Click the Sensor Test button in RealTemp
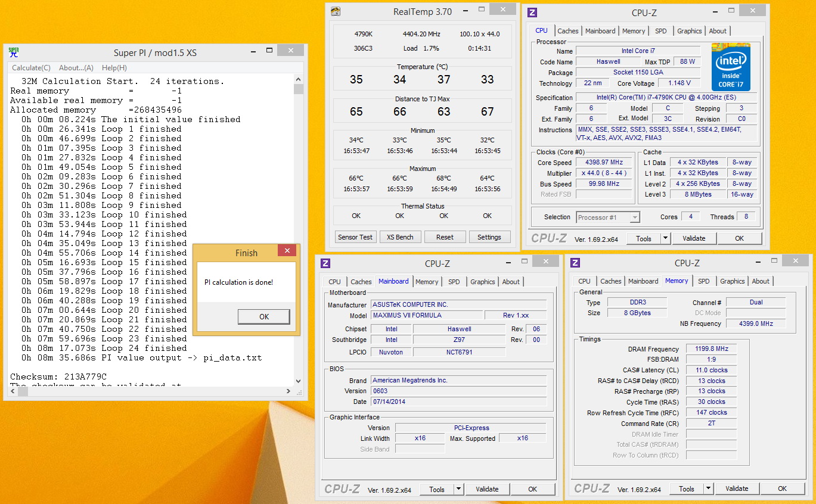Screen dimensions: 816x504 355,237
